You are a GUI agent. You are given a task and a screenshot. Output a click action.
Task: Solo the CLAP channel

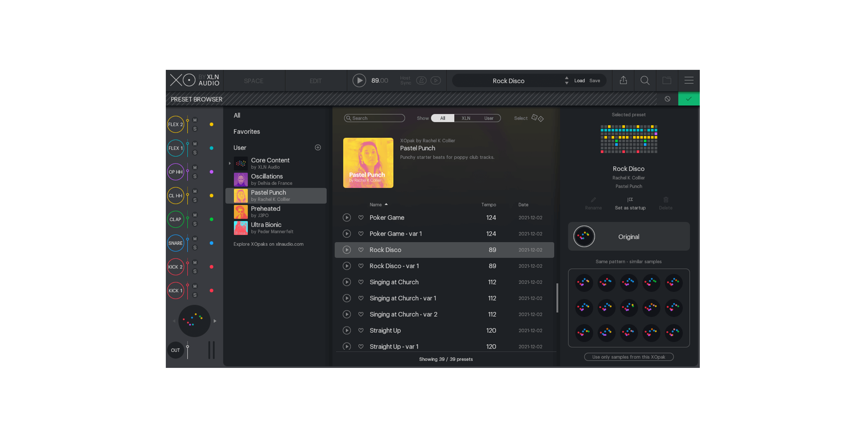(195, 224)
